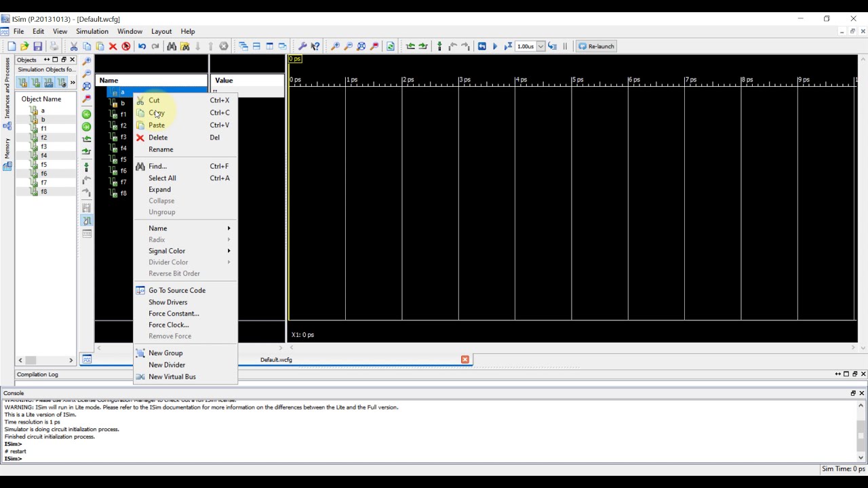Click the Re-launch button
Viewport: 868px width, 488px height.
click(596, 46)
